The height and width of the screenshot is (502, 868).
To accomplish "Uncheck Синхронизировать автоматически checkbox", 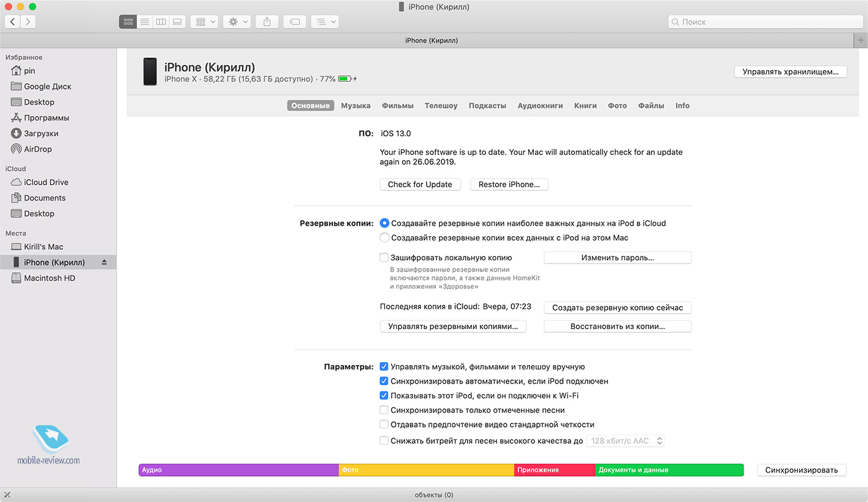I will coord(384,381).
